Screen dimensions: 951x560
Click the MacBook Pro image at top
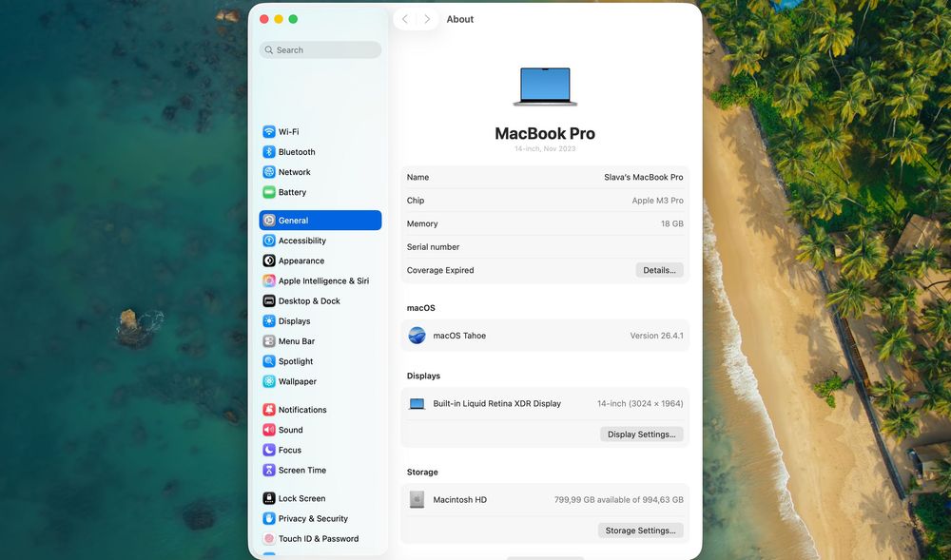click(x=545, y=87)
